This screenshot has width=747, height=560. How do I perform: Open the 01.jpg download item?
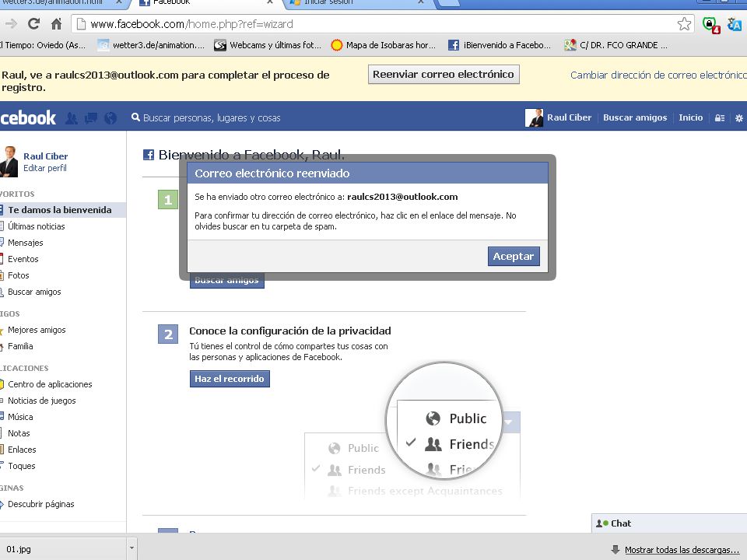pyautogui.click(x=62, y=549)
